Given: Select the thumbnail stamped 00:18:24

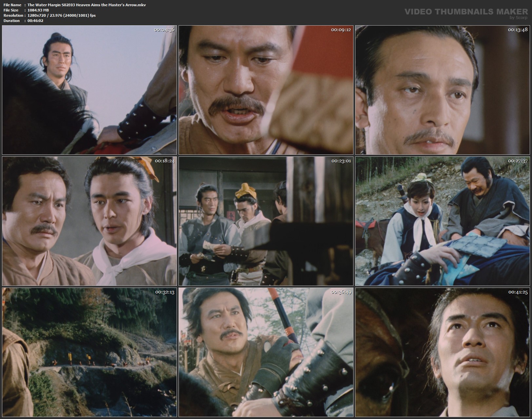Looking at the screenshot, I should pyautogui.click(x=89, y=221).
